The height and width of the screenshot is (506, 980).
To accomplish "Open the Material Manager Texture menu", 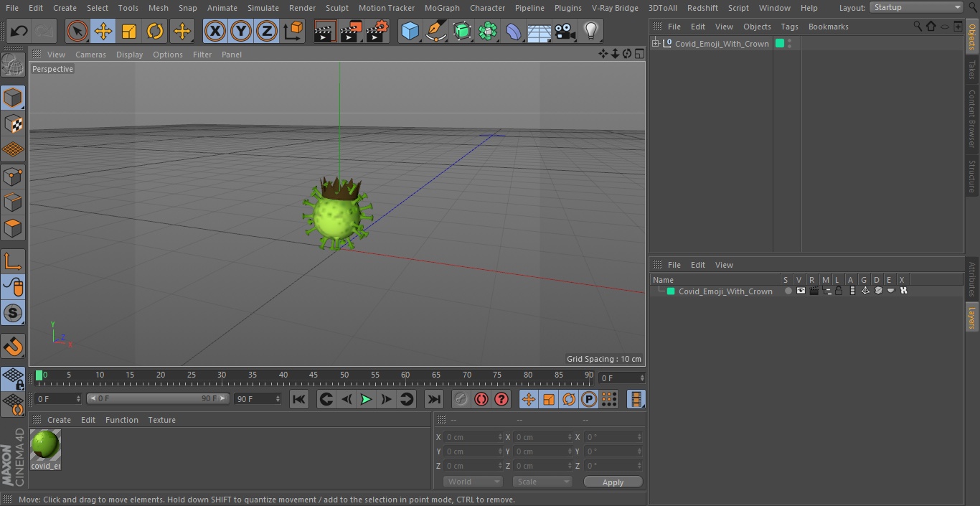I will coord(161,420).
